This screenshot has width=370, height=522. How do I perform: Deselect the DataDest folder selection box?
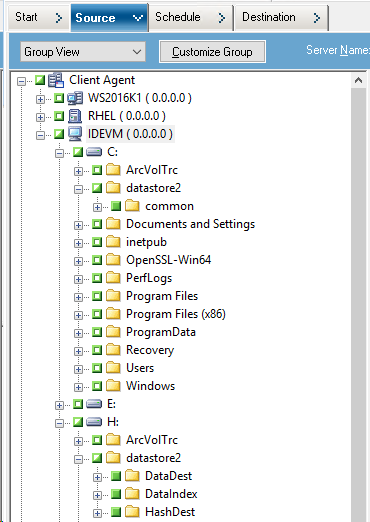(x=116, y=476)
